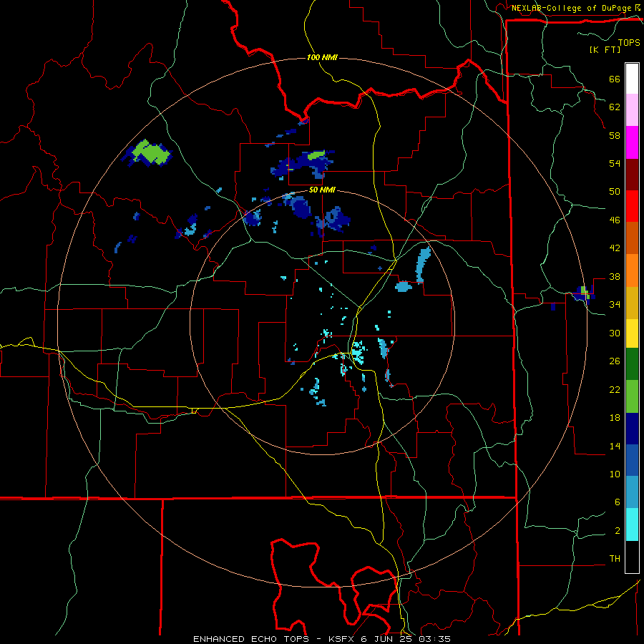644x644 pixels.
Task: Click the '[K FT]' units label
Action: click(x=605, y=49)
